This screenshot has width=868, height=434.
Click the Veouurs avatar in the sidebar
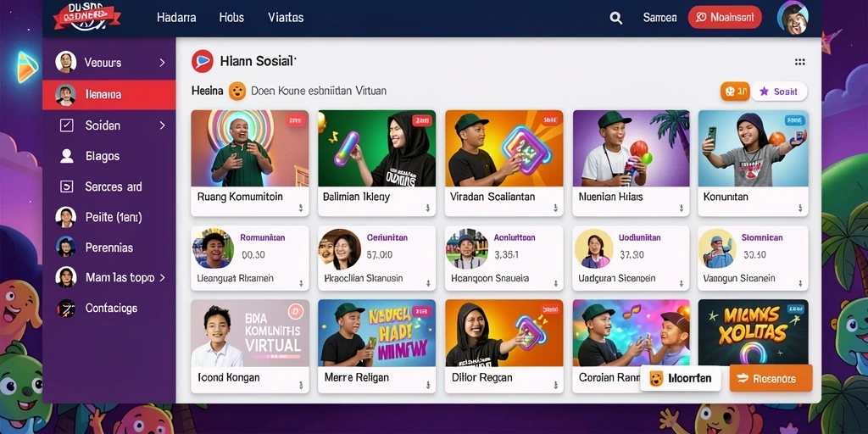tap(66, 62)
